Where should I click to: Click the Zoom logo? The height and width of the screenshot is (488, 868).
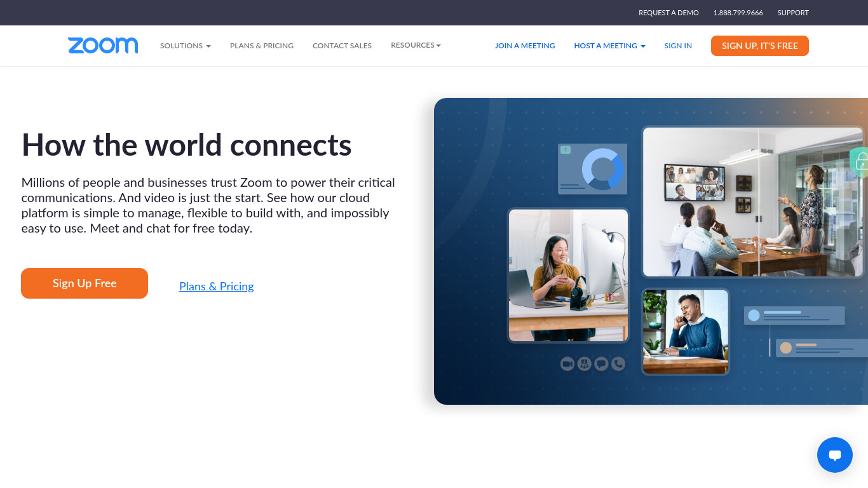(103, 46)
